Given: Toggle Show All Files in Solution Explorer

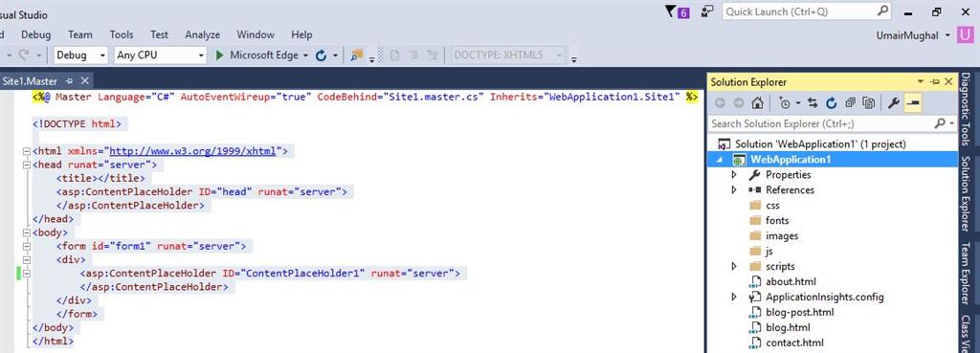Looking at the screenshot, I should [x=868, y=103].
